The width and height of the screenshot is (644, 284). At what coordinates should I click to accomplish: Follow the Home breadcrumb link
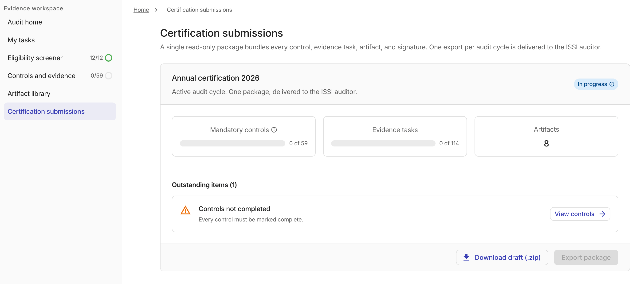tap(141, 10)
